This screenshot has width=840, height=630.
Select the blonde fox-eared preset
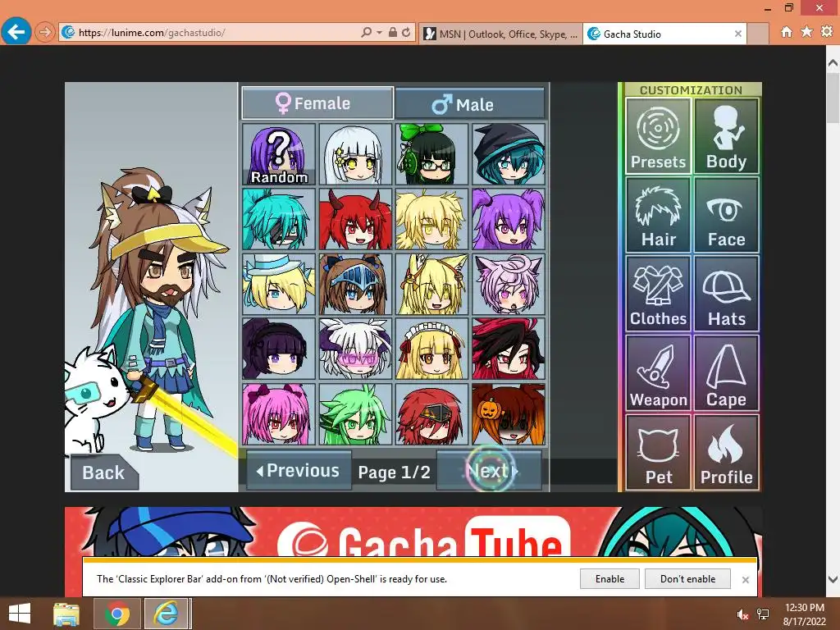pos(431,284)
